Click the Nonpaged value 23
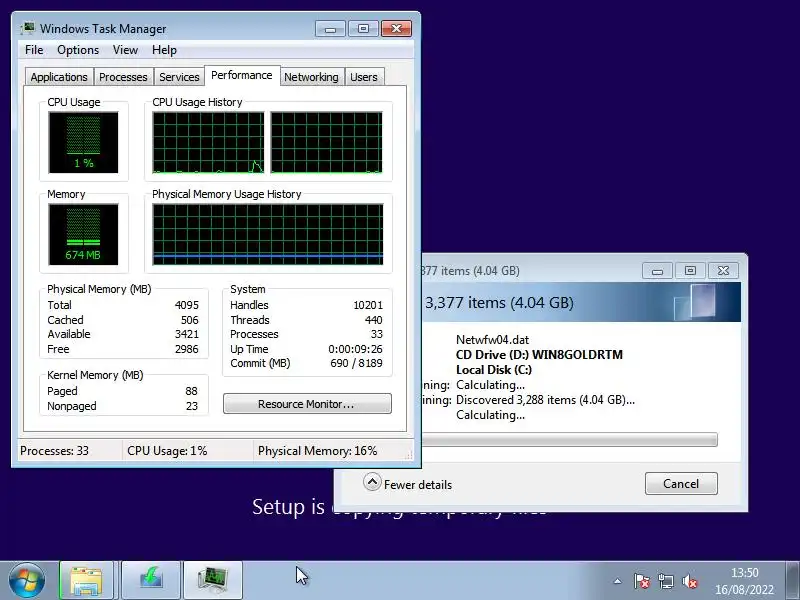 coord(191,406)
